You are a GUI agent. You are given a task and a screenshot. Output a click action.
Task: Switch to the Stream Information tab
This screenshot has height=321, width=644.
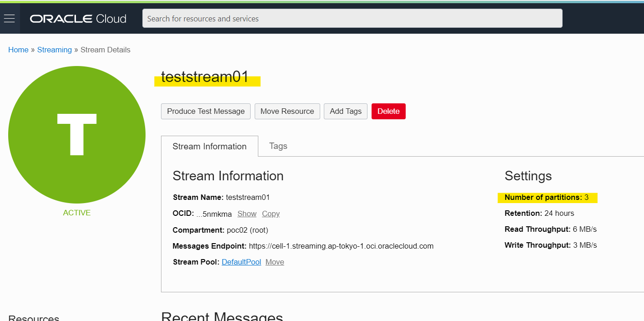tap(210, 146)
